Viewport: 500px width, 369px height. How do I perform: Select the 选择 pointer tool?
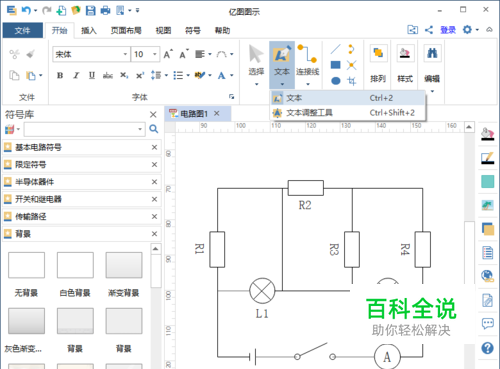click(256, 63)
